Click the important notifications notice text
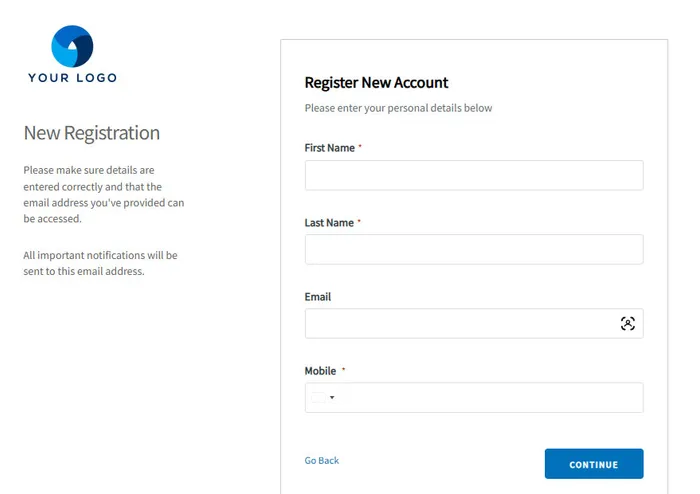 click(100, 263)
